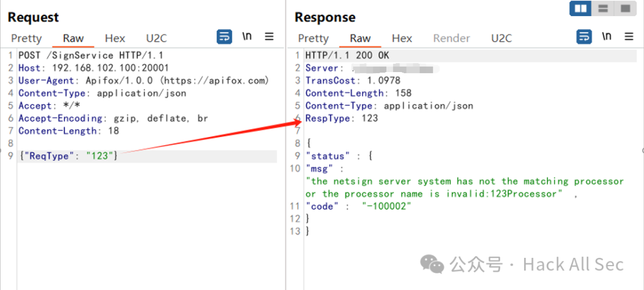Click the Accept-Encoding gzip header line
The width and height of the screenshot is (644, 290).
(113, 119)
